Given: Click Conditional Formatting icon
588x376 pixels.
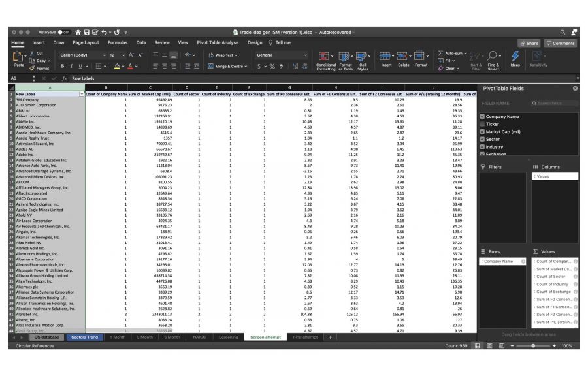Looking at the screenshot, I should [x=324, y=57].
